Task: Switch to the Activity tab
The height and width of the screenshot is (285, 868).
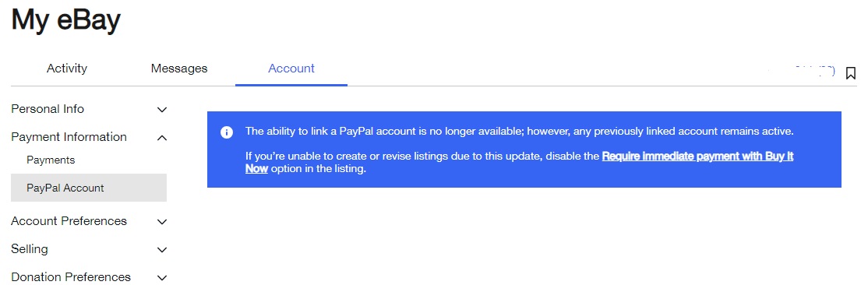Action: (x=67, y=69)
